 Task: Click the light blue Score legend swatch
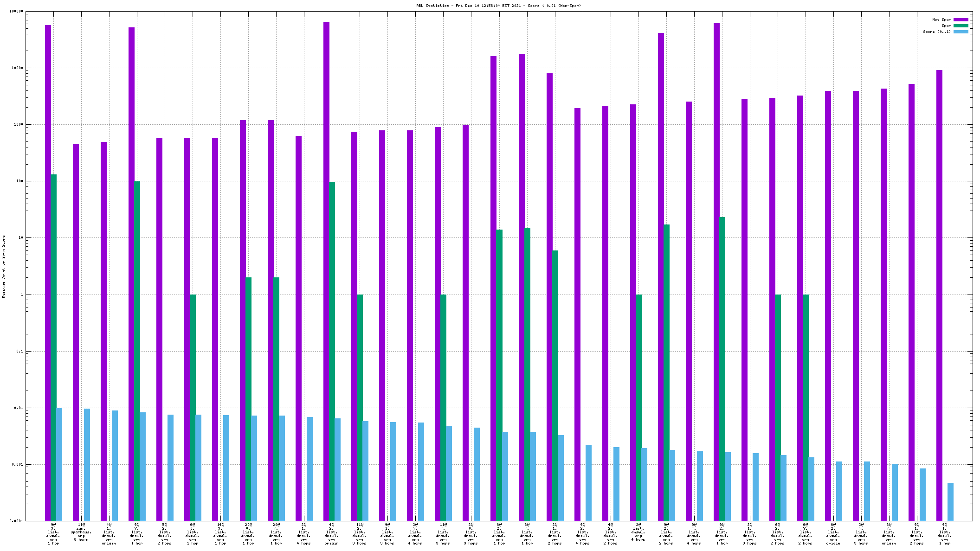click(961, 32)
